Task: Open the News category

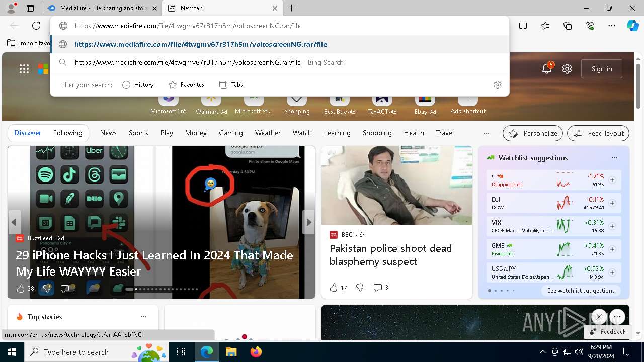Action: coord(108,133)
